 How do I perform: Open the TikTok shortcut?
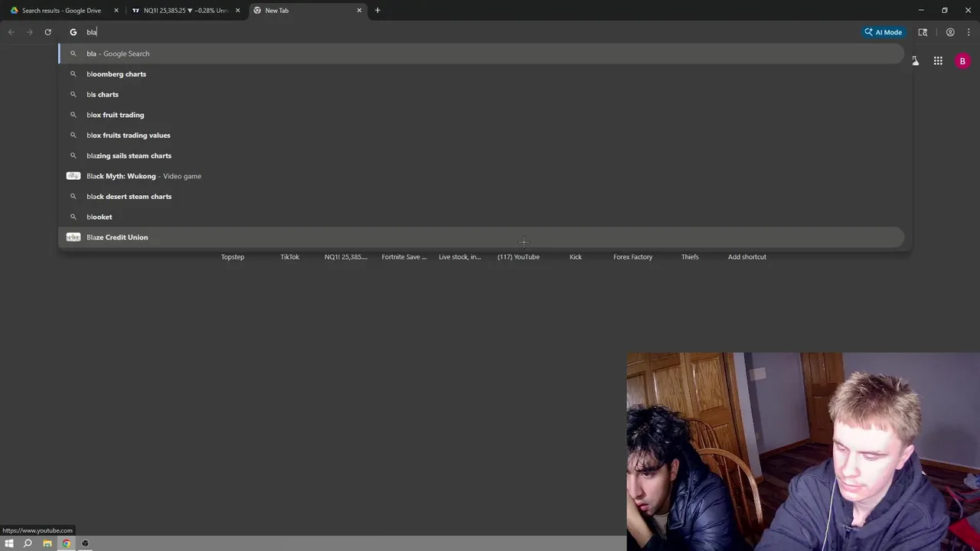coord(289,256)
